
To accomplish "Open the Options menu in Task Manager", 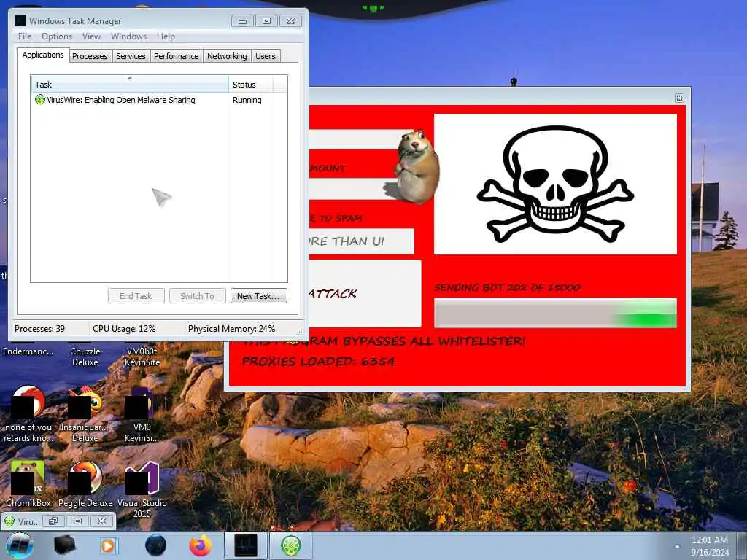I will [57, 36].
